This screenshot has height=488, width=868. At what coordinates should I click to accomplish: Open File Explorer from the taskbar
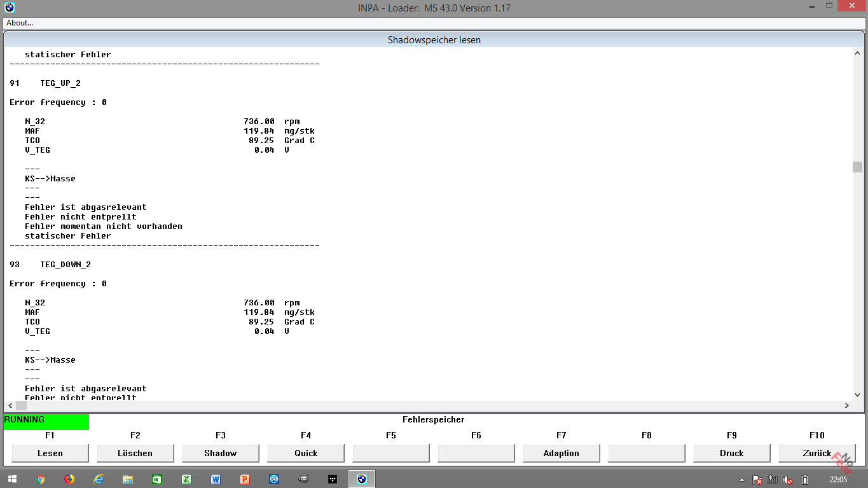(128, 479)
